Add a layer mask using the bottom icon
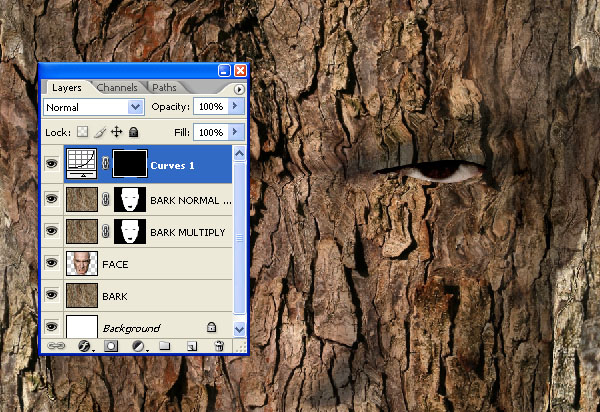Screen dimensions: 600x412 coord(110,345)
